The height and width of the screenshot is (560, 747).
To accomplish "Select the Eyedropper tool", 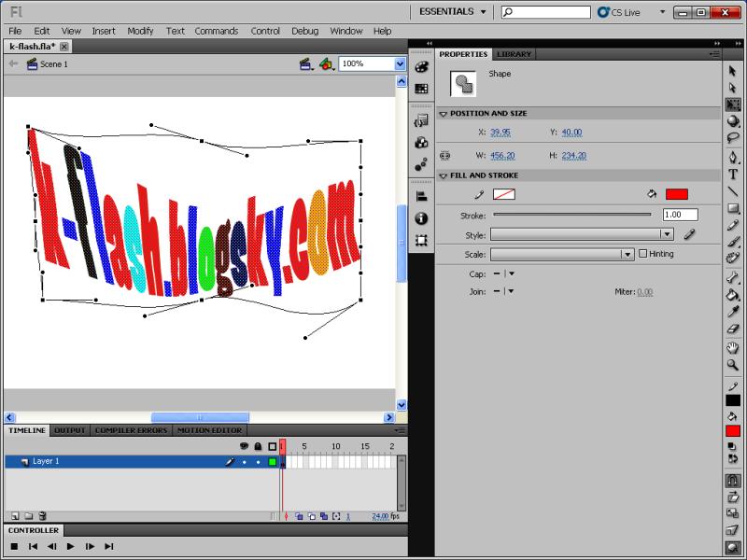I will [x=733, y=312].
